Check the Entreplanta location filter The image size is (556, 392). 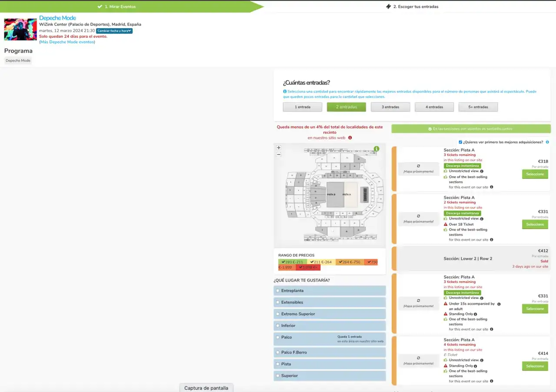tap(278, 290)
